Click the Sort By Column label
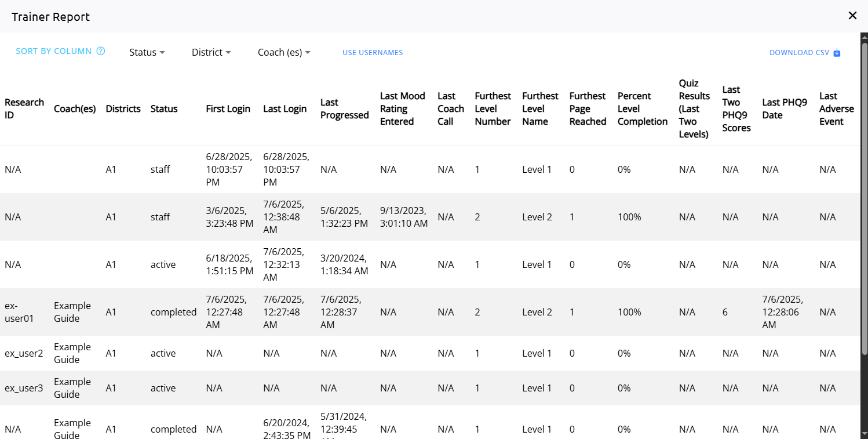Screen dimensions: 868x439 tap(53, 51)
